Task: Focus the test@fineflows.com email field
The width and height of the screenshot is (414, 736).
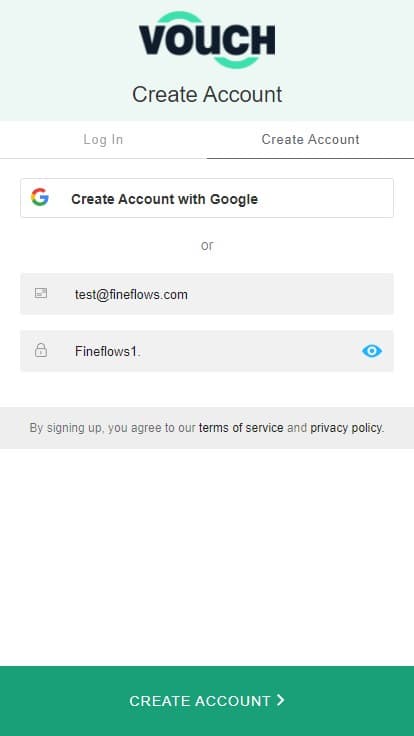Action: pyautogui.click(x=207, y=294)
